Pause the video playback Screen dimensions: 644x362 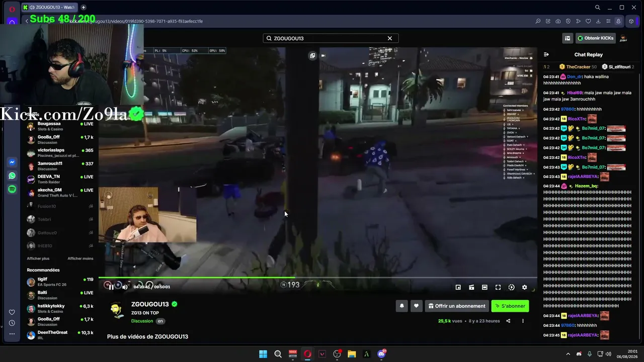click(111, 287)
